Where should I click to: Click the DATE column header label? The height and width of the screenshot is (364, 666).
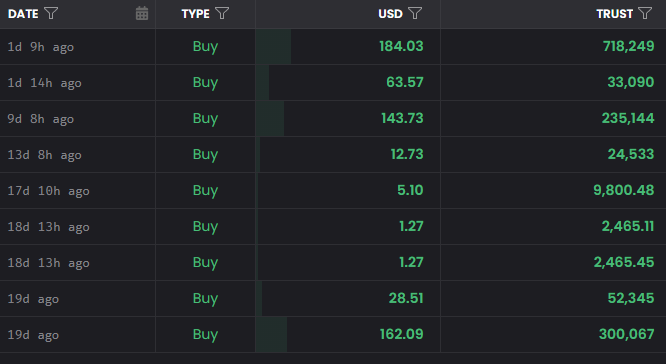point(23,14)
